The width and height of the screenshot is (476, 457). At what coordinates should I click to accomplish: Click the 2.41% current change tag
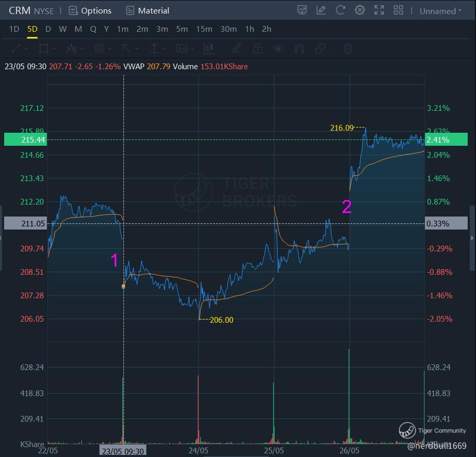tap(446, 139)
